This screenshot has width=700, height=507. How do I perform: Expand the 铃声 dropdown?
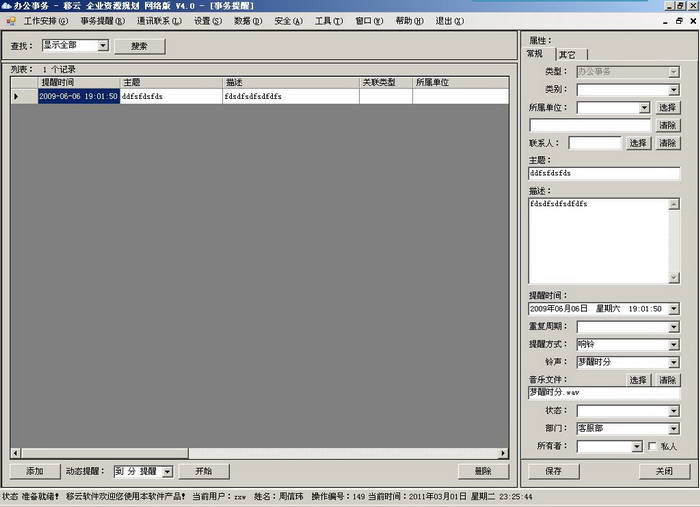674,362
